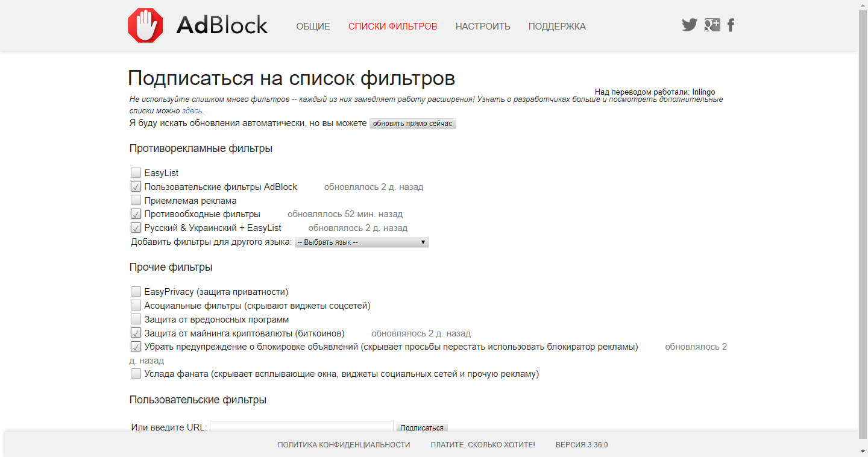868x457 pixels.
Task: Uncheck Убрать предупреждение о блокировке объявлений
Action: coord(136,347)
